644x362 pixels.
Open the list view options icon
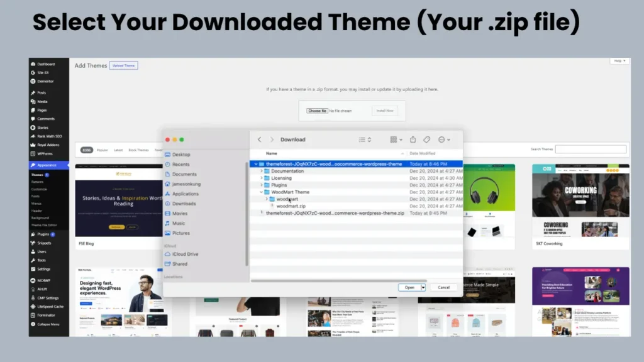(x=365, y=140)
